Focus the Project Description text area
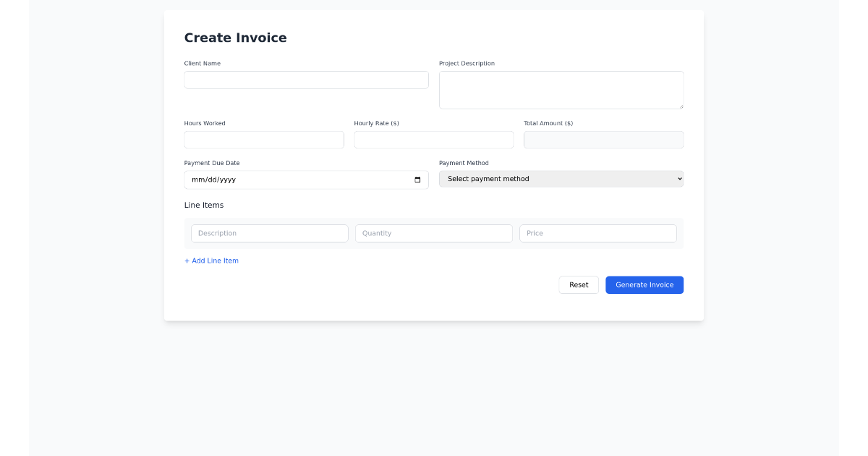 tap(561, 90)
